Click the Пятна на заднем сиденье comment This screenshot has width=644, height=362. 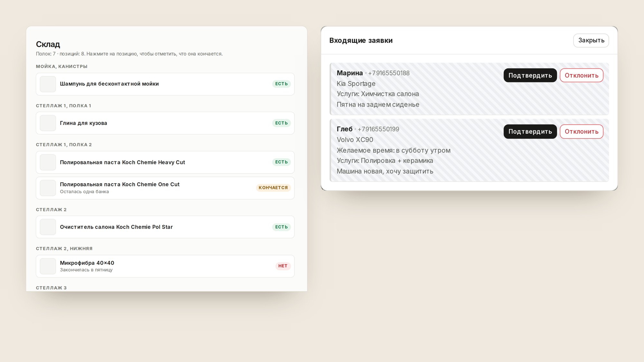[x=378, y=105]
